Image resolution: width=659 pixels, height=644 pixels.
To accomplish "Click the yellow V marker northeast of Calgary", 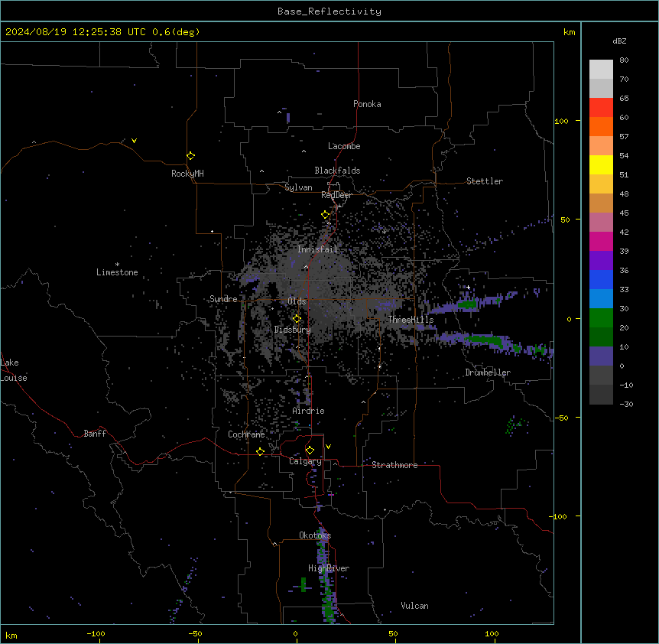I will point(328,447).
